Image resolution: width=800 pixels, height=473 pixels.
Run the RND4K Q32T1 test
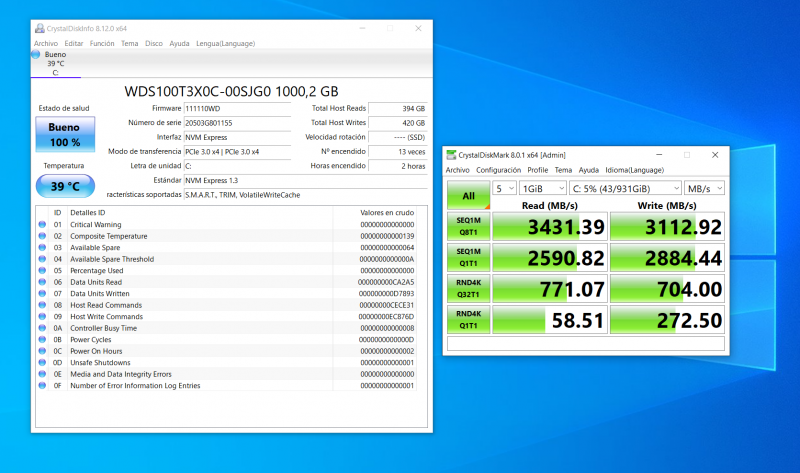point(468,289)
